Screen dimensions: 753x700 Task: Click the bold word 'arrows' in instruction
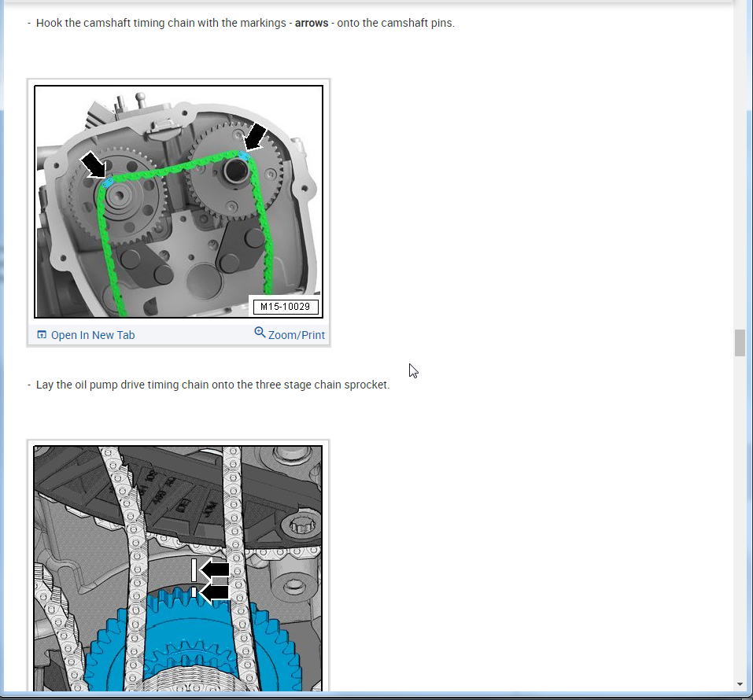coord(312,23)
